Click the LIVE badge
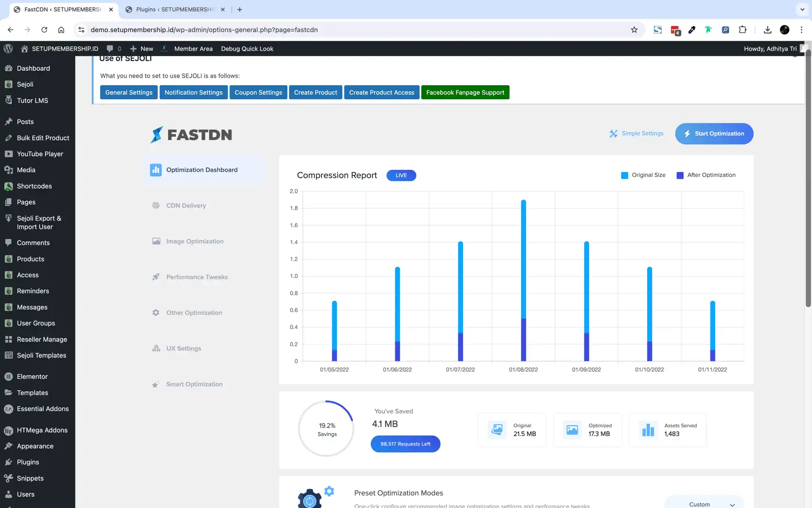 pyautogui.click(x=401, y=175)
